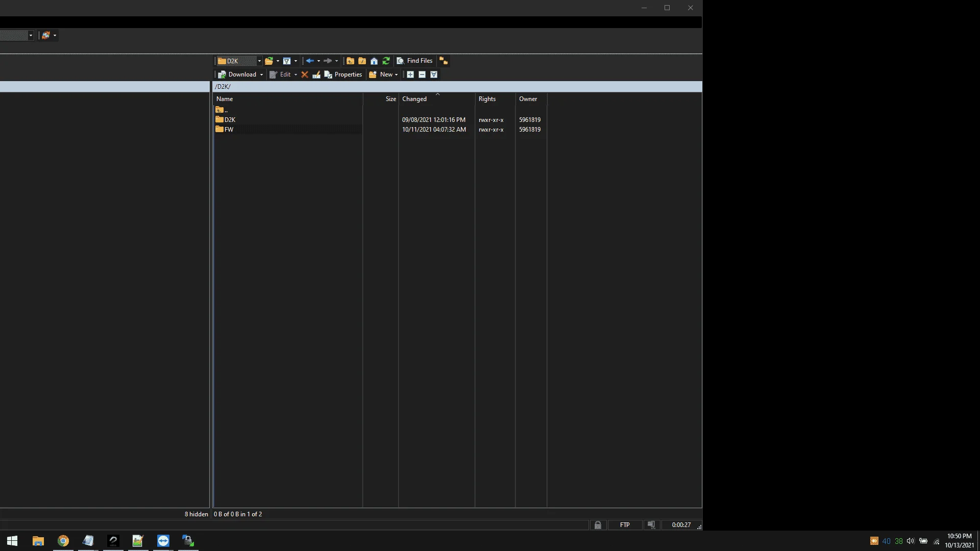Click the Download button
The image size is (980, 551).
(237, 74)
